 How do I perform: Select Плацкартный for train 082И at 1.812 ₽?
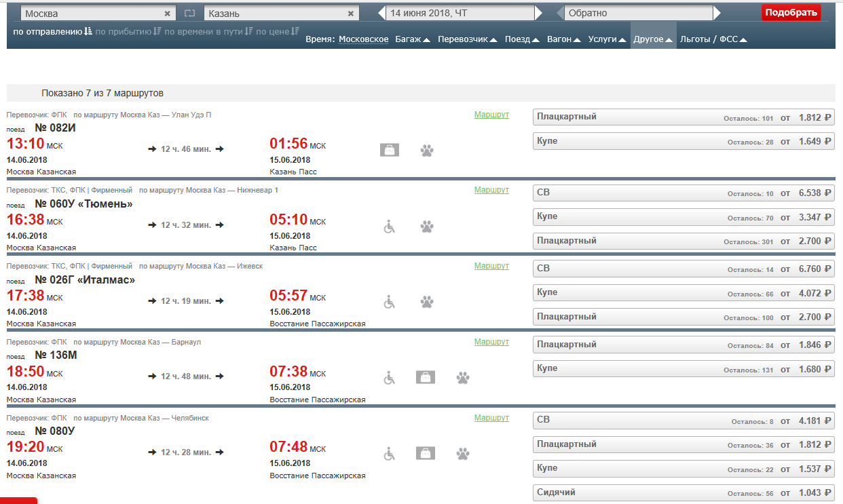point(683,117)
